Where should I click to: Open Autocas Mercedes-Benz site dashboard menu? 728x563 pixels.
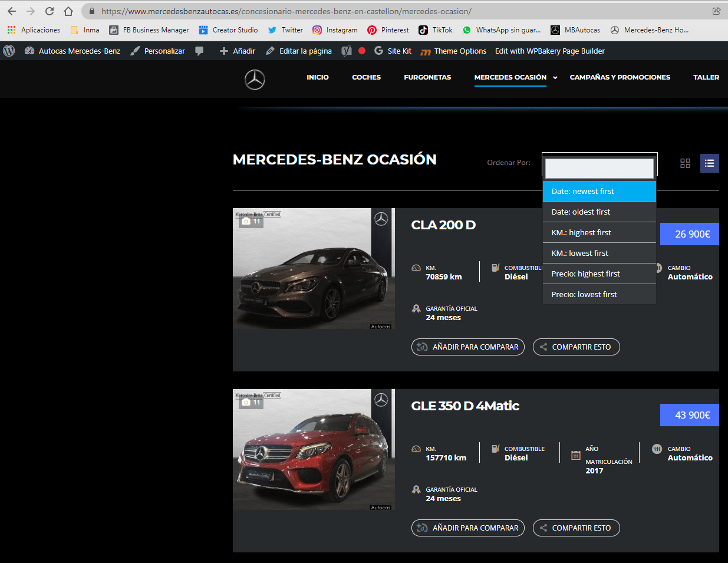click(73, 51)
